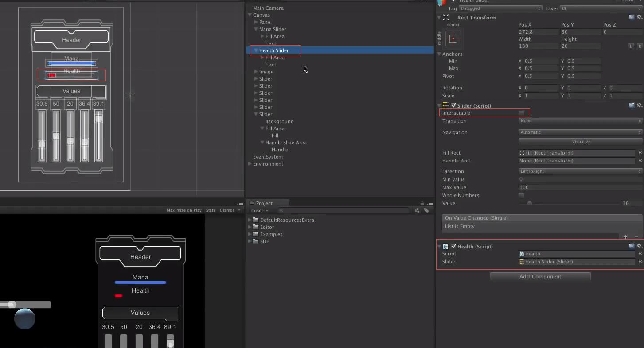
Task: Add entry to On Value Changed list
Action: coord(625,237)
